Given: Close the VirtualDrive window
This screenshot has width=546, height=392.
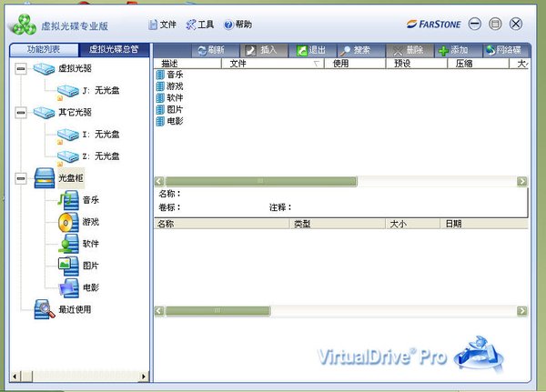Looking at the screenshot, I should 516,24.
